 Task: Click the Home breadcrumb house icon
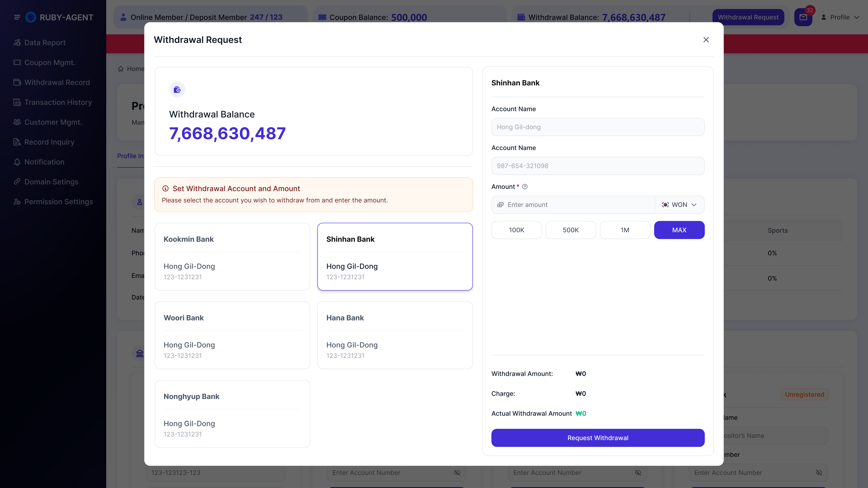tap(121, 69)
